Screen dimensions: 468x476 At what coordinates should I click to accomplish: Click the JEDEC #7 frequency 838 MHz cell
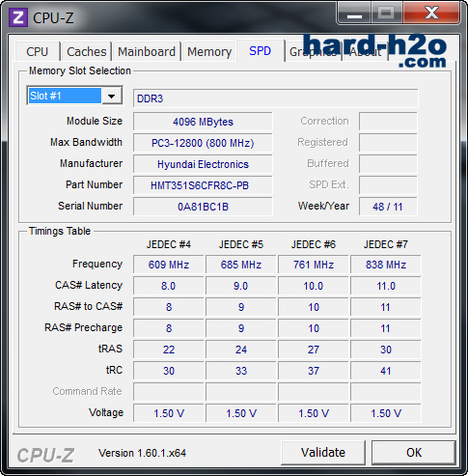click(x=386, y=265)
